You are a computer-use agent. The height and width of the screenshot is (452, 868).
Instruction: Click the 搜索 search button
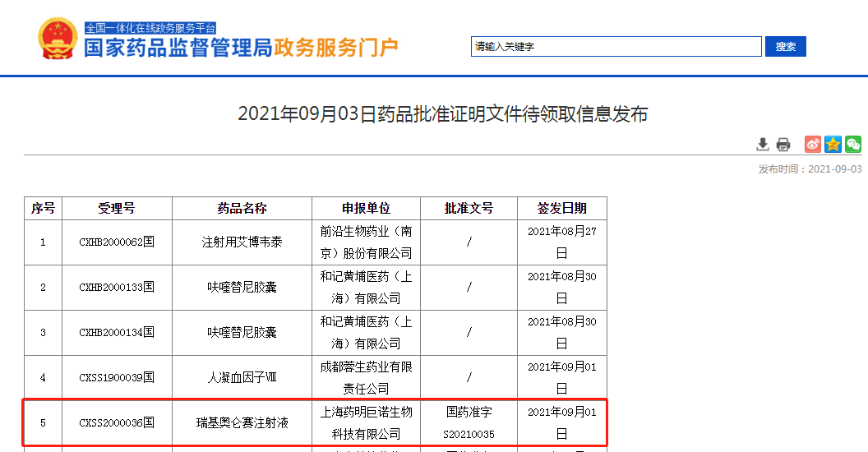pos(786,47)
